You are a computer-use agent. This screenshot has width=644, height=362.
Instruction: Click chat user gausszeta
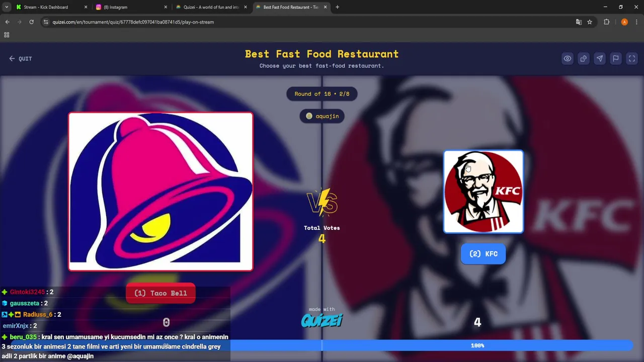coord(24,303)
